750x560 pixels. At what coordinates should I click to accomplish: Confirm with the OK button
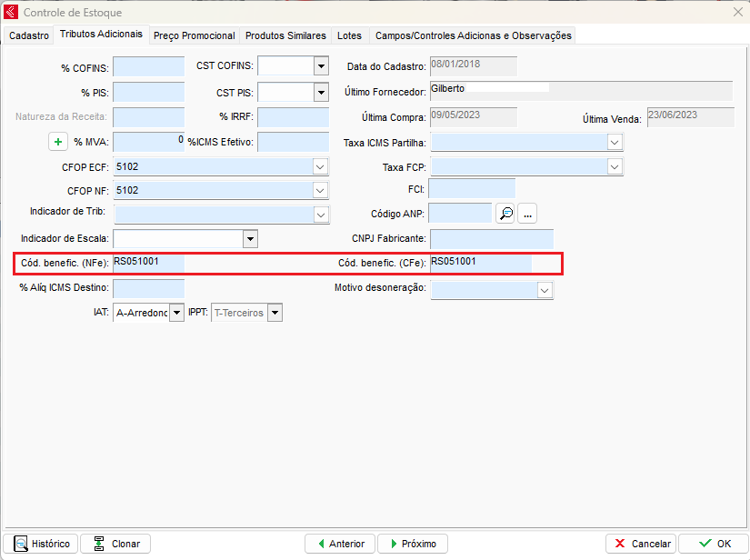click(x=713, y=544)
